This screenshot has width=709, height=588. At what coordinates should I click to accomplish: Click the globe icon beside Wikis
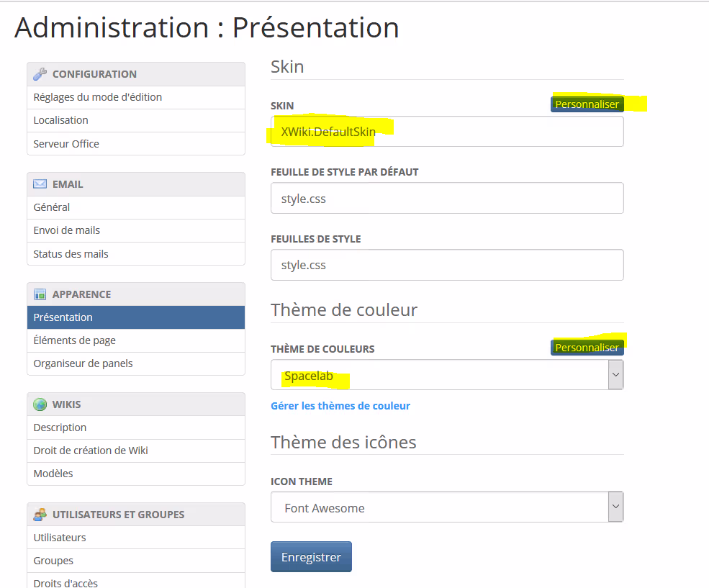point(40,404)
